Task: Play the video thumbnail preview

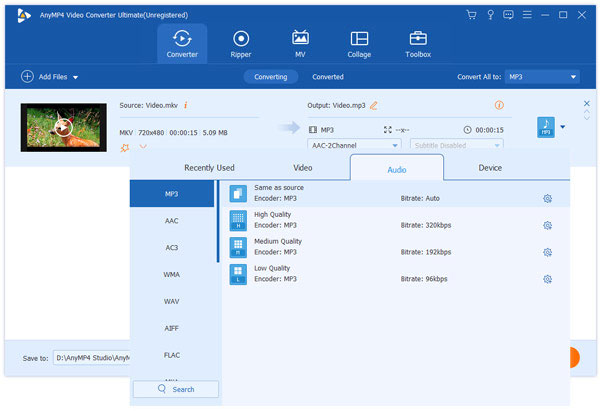Action: coord(64,128)
